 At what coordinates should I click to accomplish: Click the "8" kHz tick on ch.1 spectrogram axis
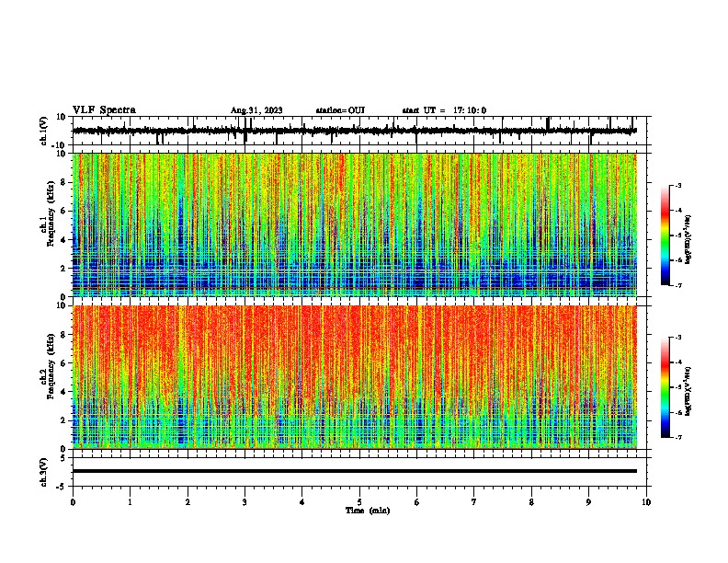click(64, 182)
